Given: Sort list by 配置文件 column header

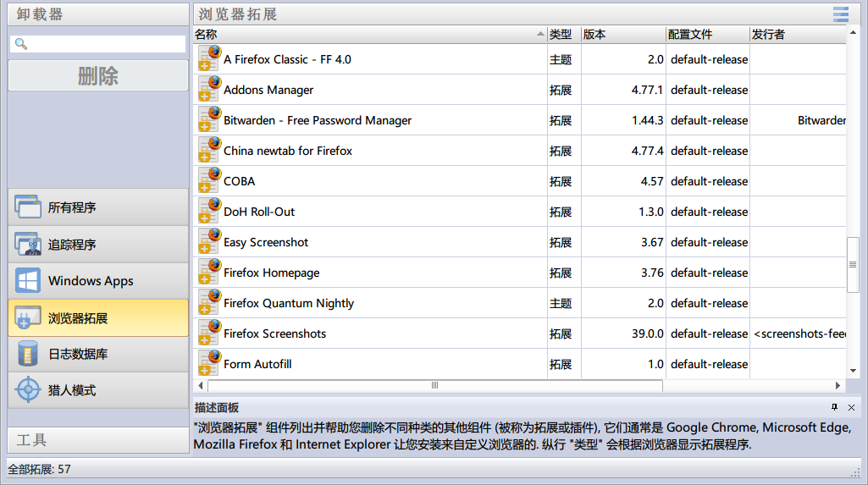Looking at the screenshot, I should (x=707, y=35).
